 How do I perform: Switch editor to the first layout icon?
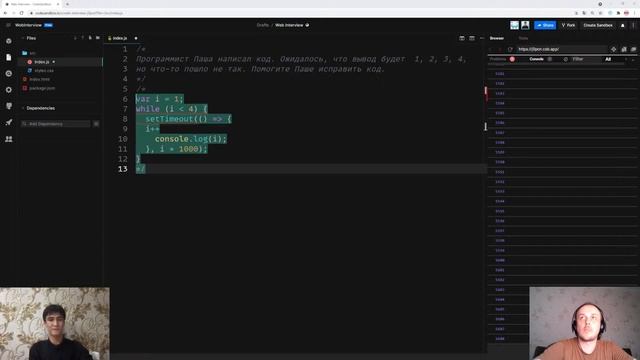click(x=462, y=38)
